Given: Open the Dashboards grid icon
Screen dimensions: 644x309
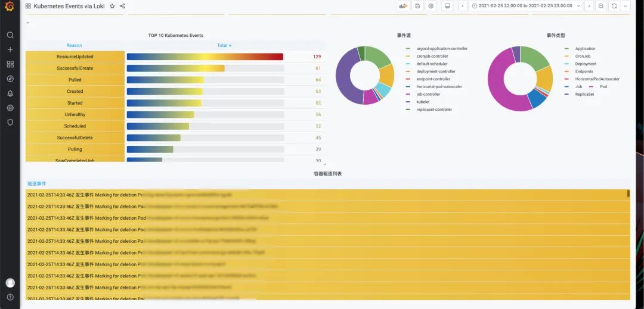Looking at the screenshot, I should 10,64.
